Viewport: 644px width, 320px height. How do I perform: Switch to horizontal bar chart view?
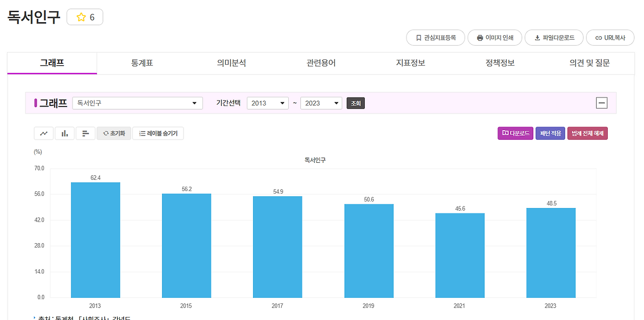click(86, 133)
